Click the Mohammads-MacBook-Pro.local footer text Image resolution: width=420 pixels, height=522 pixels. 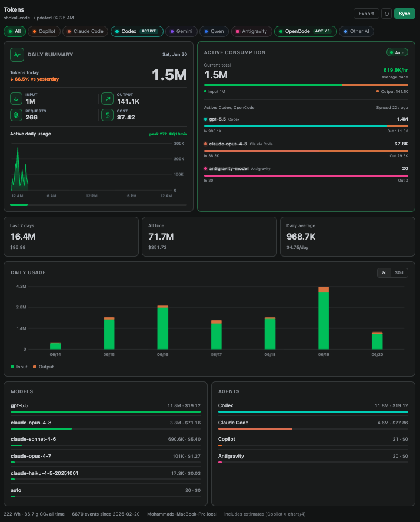pos(182,514)
